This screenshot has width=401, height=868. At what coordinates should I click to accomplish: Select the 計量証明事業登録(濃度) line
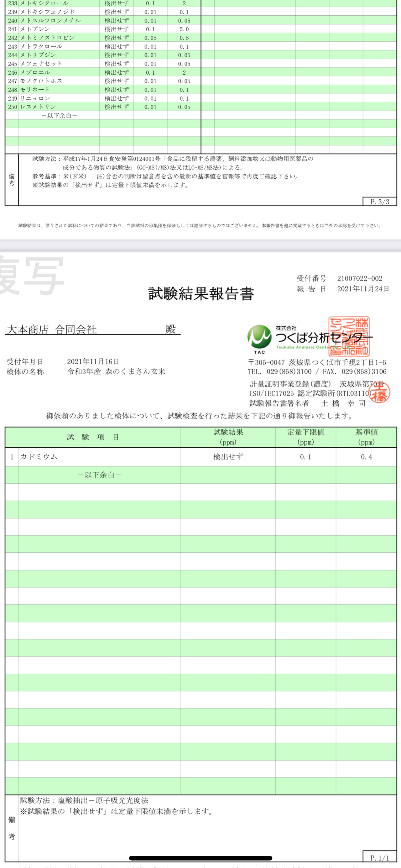tap(316, 384)
